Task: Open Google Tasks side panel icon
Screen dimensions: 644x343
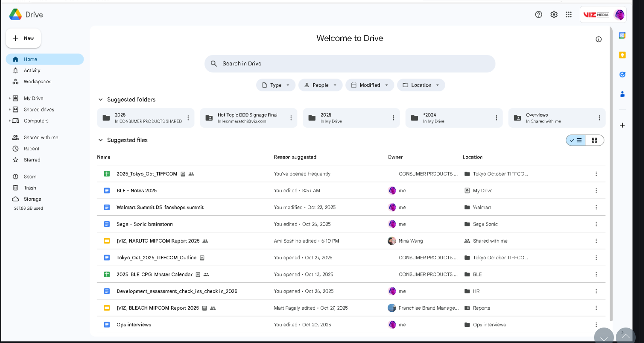Action: point(622,75)
